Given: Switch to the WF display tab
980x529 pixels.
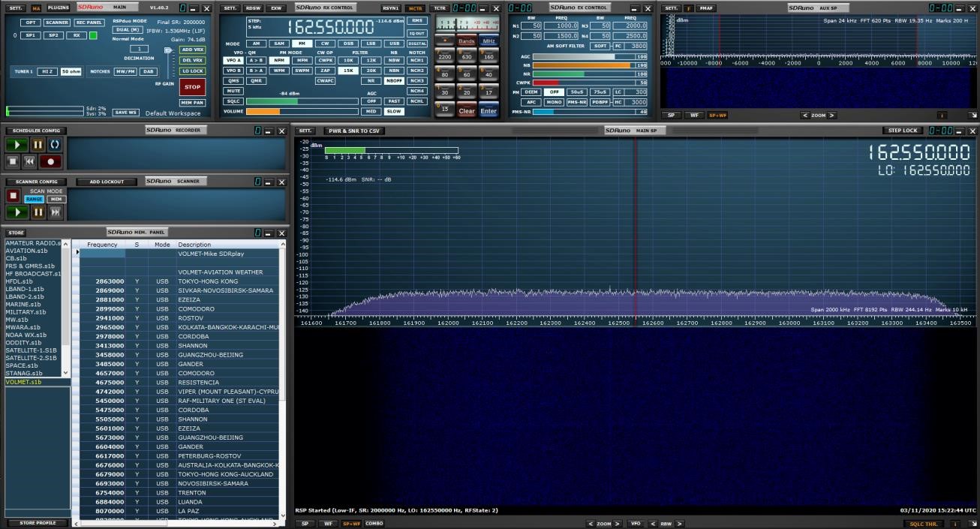Looking at the screenshot, I should coord(327,524).
